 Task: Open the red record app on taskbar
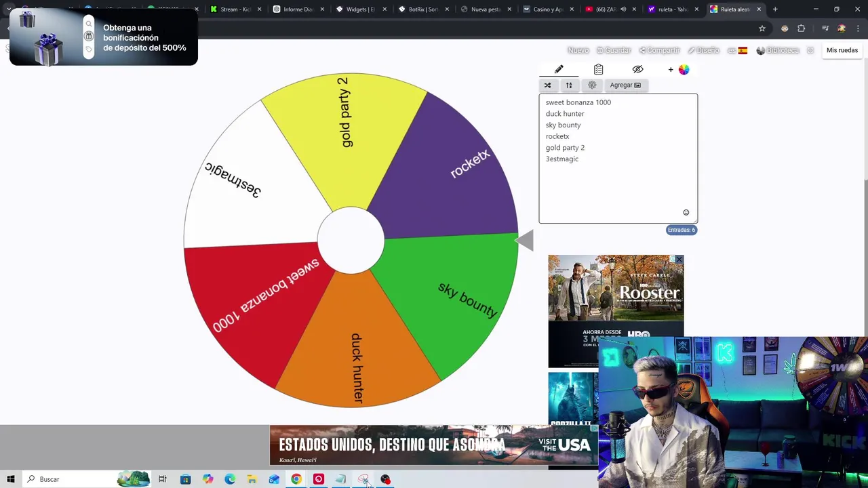(x=319, y=479)
